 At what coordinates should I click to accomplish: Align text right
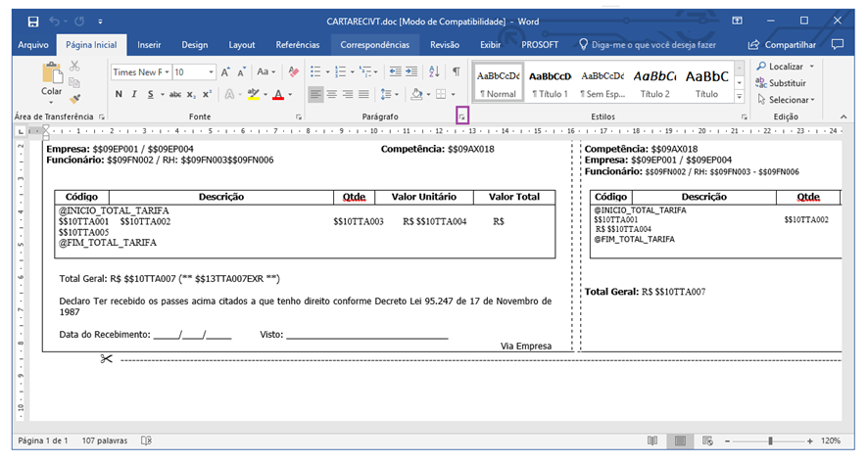click(348, 95)
